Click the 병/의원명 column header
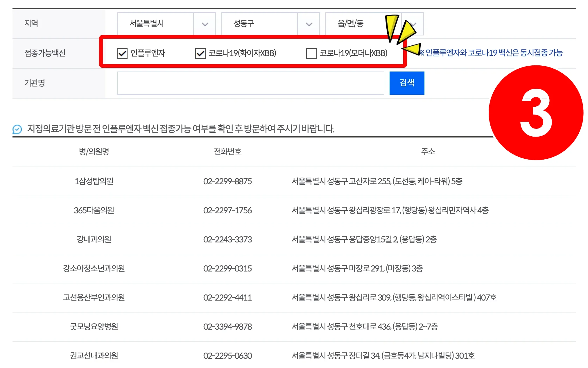The height and width of the screenshot is (368, 588). click(x=94, y=151)
